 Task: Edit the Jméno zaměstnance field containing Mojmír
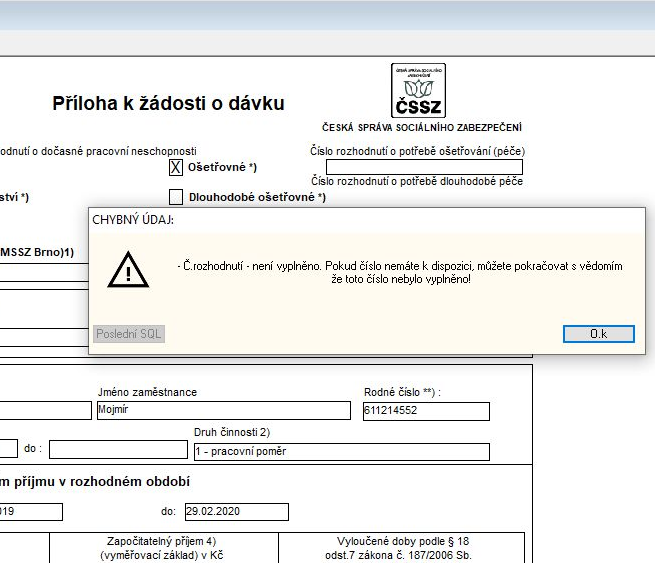pyautogui.click(x=224, y=410)
